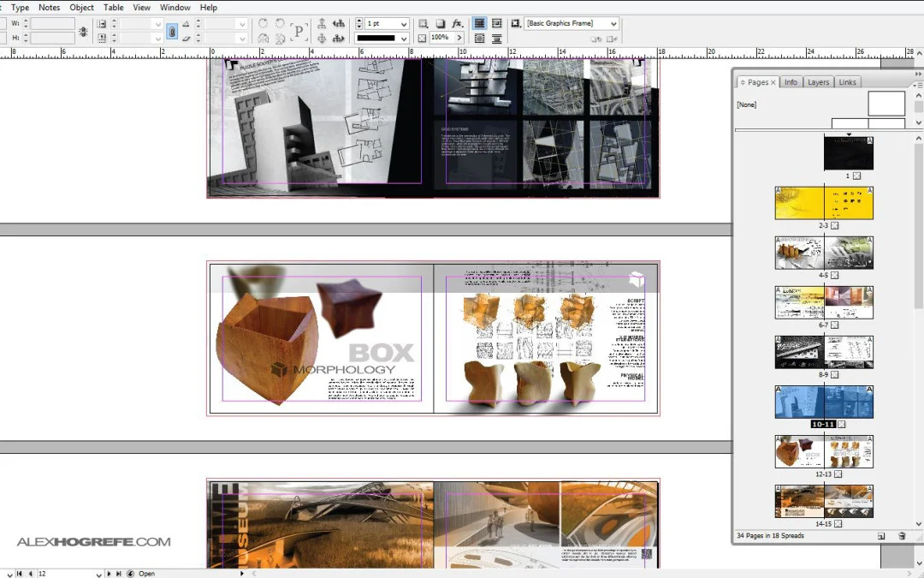924x578 pixels.
Task: Open the Window menu
Action: click(175, 7)
